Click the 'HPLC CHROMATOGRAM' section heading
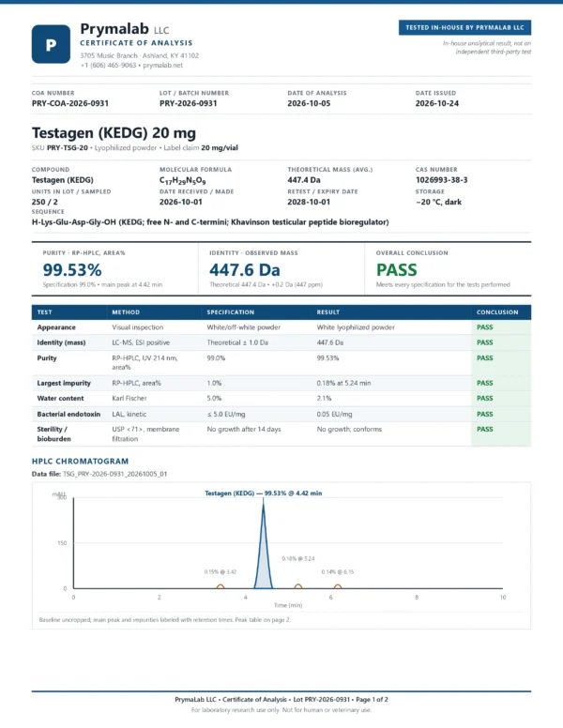Screen dimensions: 563x728 click(x=80, y=462)
